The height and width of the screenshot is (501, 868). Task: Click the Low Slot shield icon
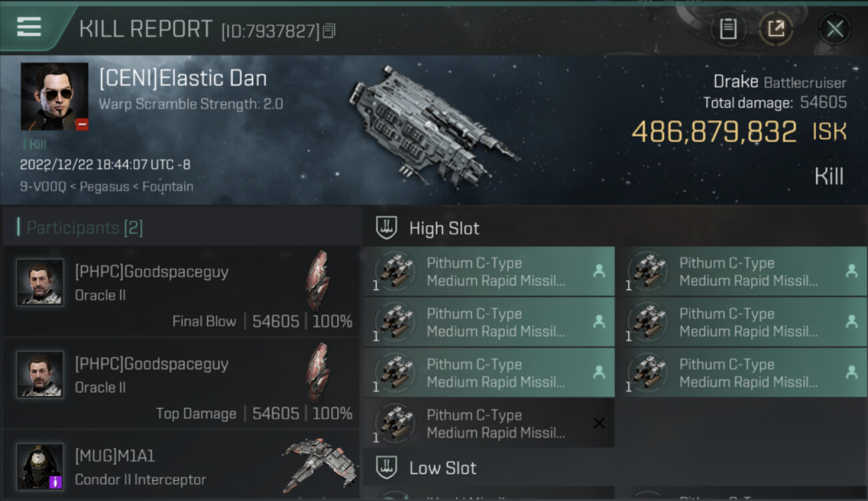pyautogui.click(x=387, y=468)
